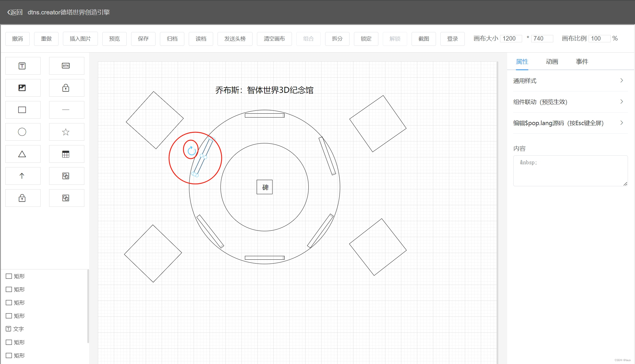Screen dimensions: 635x364
Task: Click the 内容 textarea containing &nbsp;
Action: pos(570,171)
